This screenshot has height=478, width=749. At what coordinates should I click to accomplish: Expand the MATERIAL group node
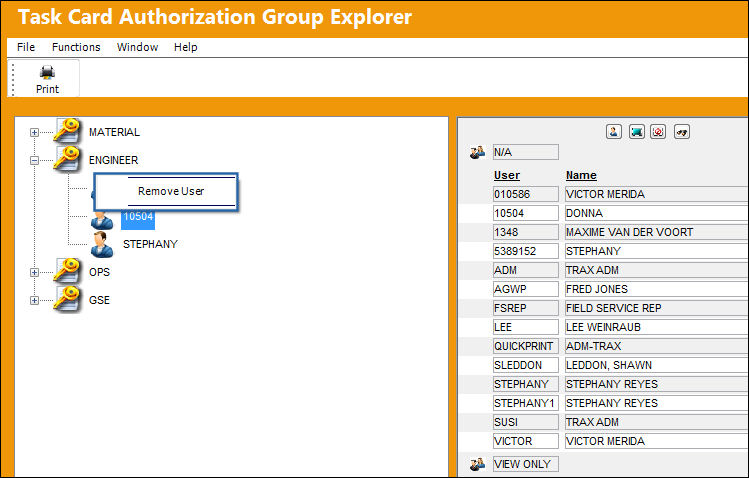[x=34, y=132]
